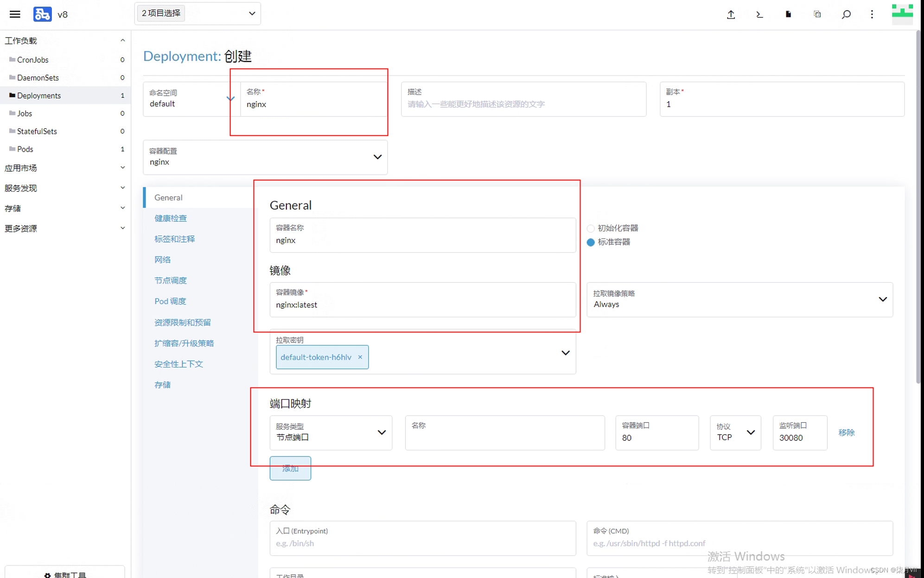This screenshot has width=924, height=578.
Task: Open the 集群工具 button
Action: point(65,572)
